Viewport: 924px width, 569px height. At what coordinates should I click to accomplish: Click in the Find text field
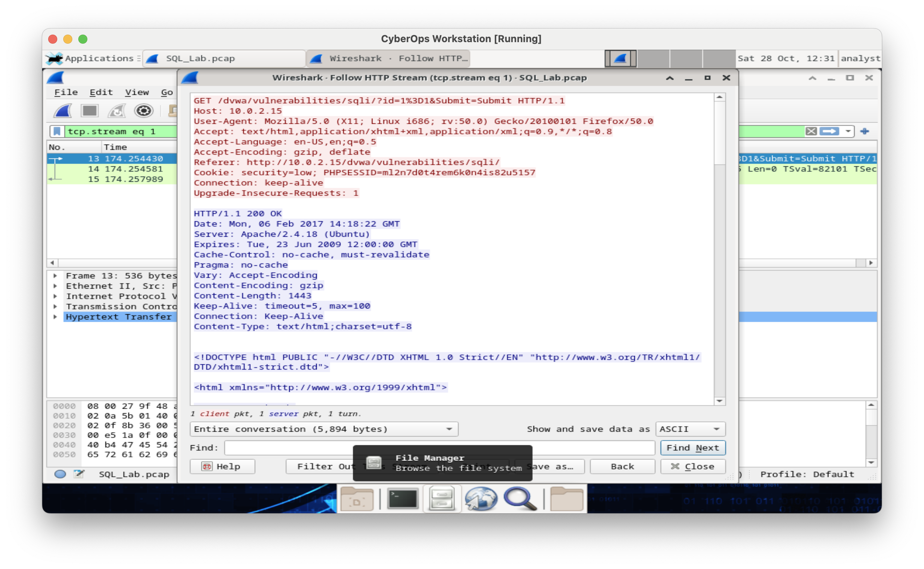[x=290, y=448]
